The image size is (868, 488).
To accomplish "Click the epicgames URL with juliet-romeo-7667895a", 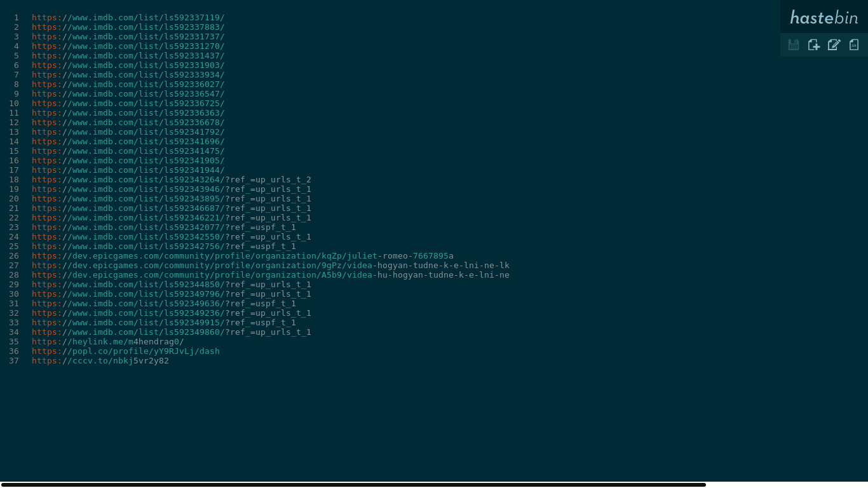I will click(243, 256).
